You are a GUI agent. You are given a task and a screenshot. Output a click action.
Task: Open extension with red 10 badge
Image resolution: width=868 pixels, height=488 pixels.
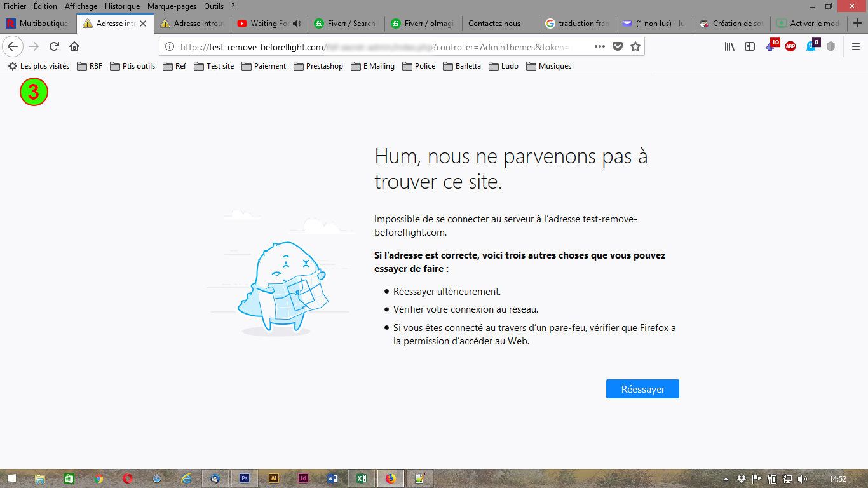[x=771, y=46]
